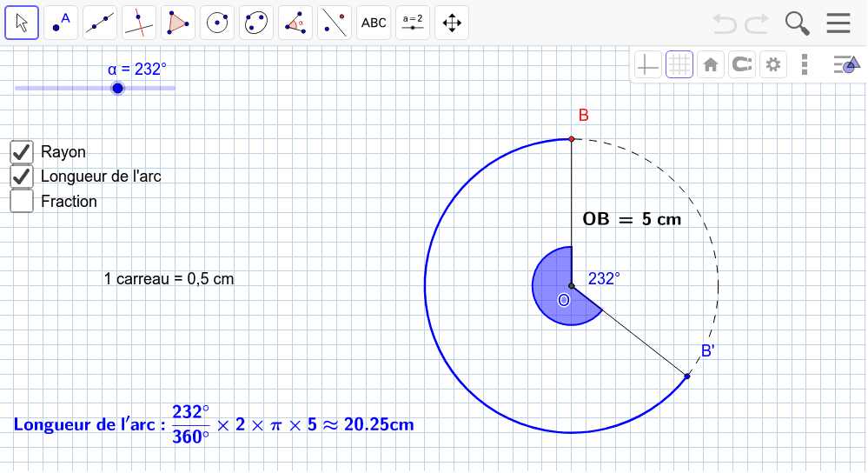This screenshot has width=868, height=473.
Task: Choose the Line through two points tool
Action: [x=100, y=23]
